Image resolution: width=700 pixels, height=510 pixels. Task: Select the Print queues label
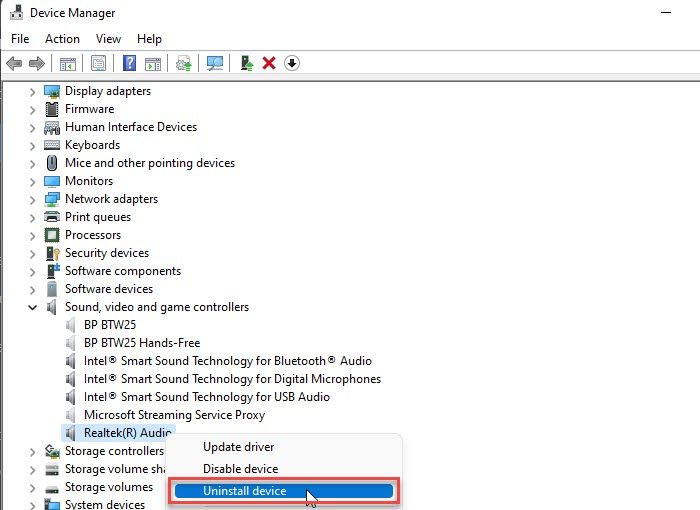(98, 217)
